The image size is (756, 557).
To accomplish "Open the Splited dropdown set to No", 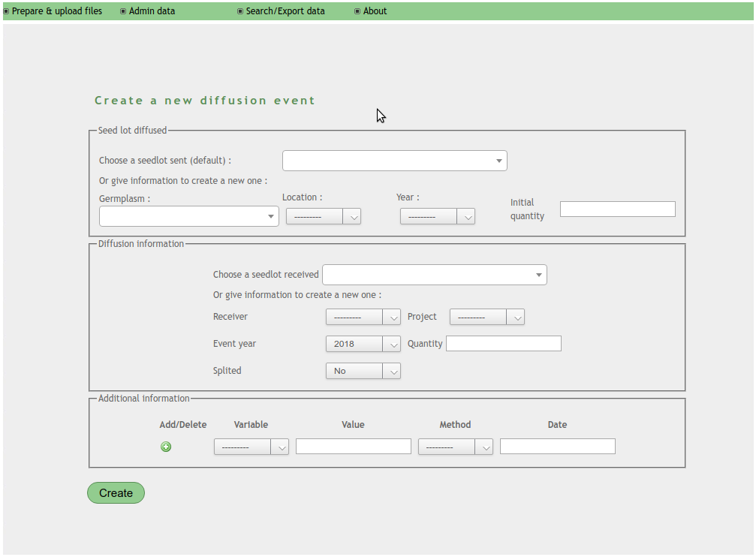I will (363, 371).
